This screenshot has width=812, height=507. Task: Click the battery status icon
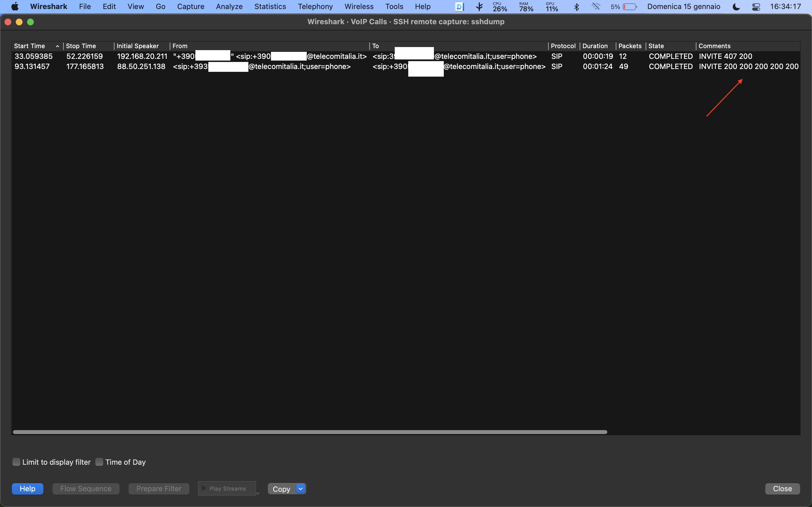[630, 7]
